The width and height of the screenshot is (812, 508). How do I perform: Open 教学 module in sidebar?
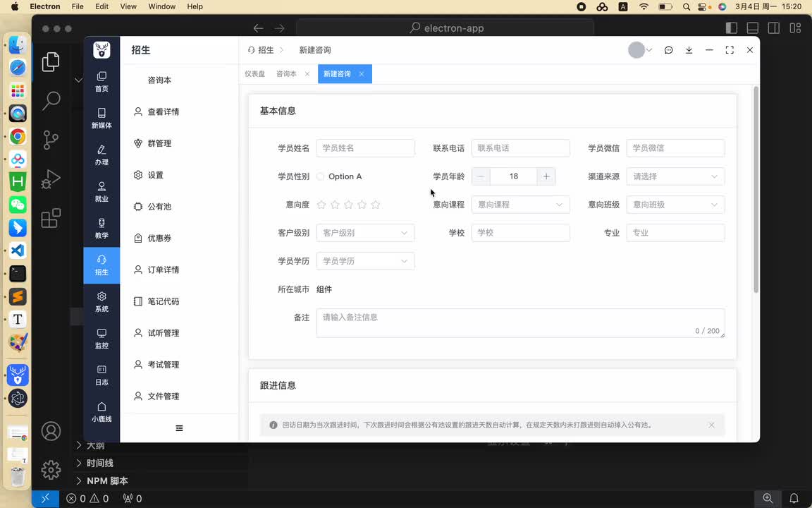click(101, 229)
